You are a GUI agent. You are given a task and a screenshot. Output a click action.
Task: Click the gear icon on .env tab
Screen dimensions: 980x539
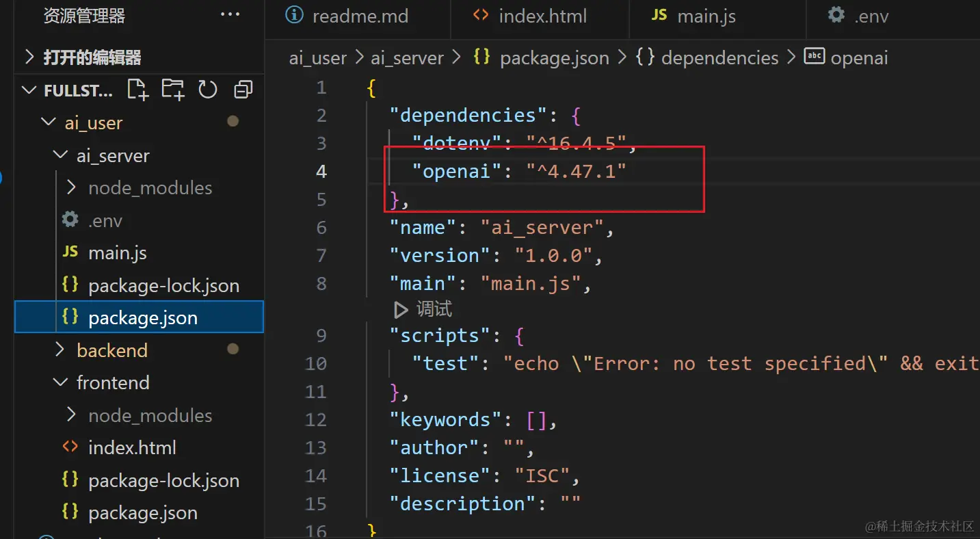[836, 15]
